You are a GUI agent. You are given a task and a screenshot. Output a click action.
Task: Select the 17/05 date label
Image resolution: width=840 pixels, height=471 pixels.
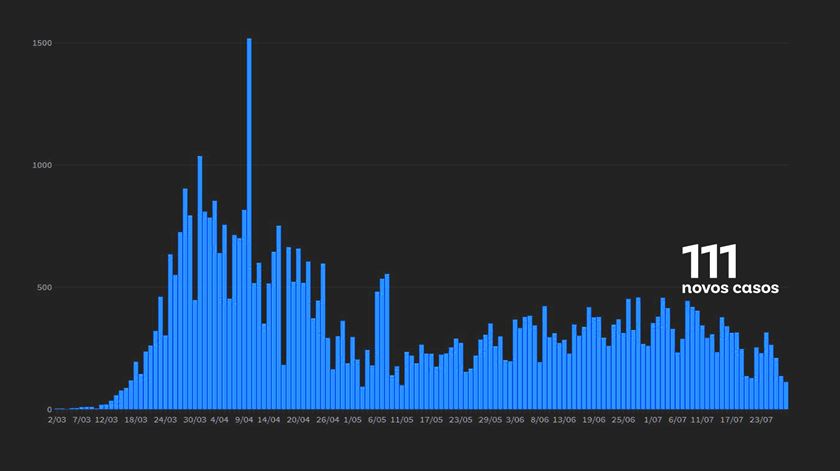point(431,420)
